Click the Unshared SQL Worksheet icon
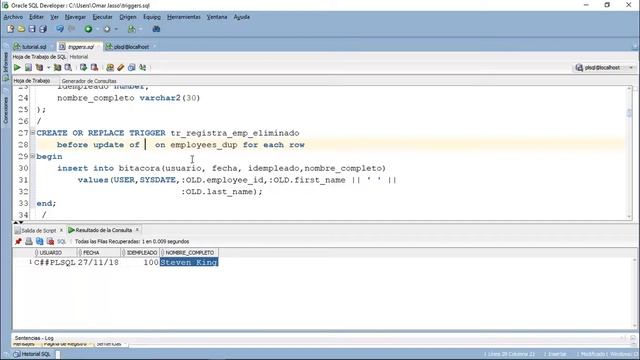640x360 pixels. (x=110, y=67)
